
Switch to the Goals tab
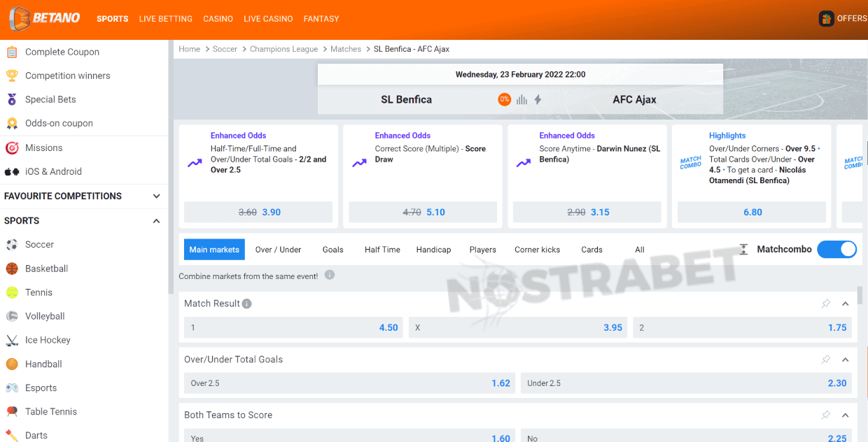pos(332,250)
